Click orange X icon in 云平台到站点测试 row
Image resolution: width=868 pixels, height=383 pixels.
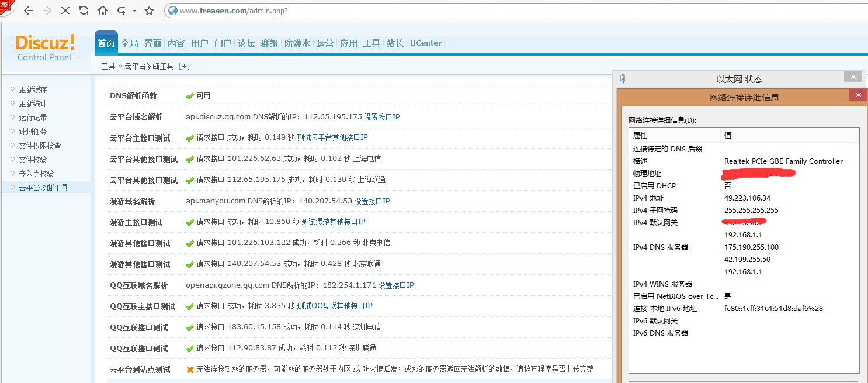pos(190,370)
